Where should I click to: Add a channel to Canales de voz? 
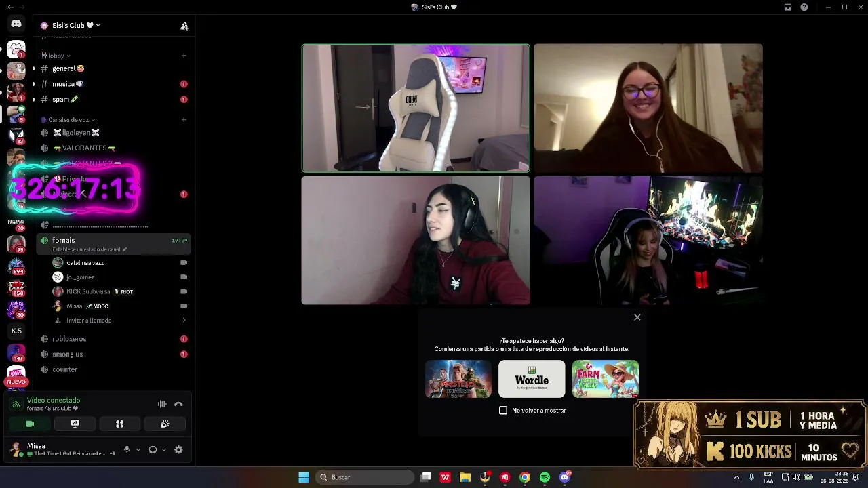point(184,120)
